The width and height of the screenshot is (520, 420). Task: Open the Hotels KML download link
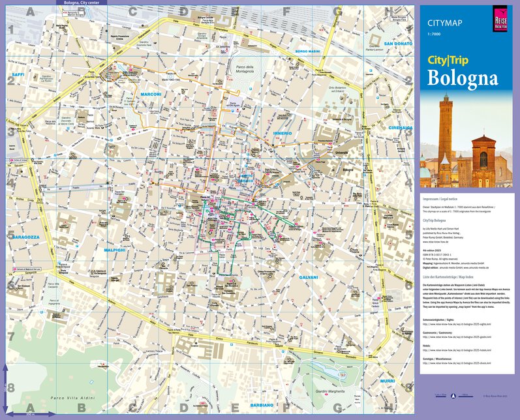[x=457, y=352]
